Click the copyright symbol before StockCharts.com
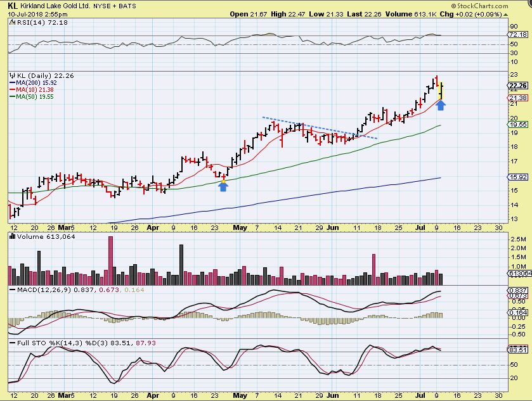 [453, 6]
